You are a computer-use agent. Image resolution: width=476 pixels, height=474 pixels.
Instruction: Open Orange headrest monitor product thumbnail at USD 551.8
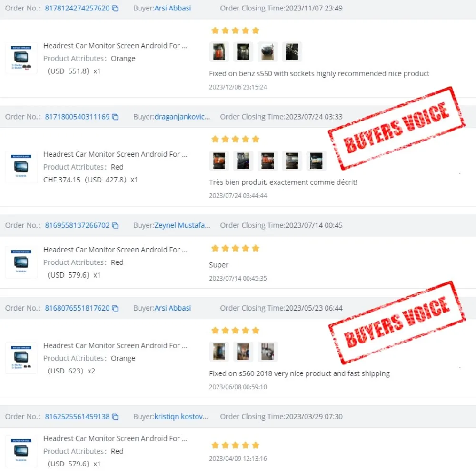tap(21, 58)
